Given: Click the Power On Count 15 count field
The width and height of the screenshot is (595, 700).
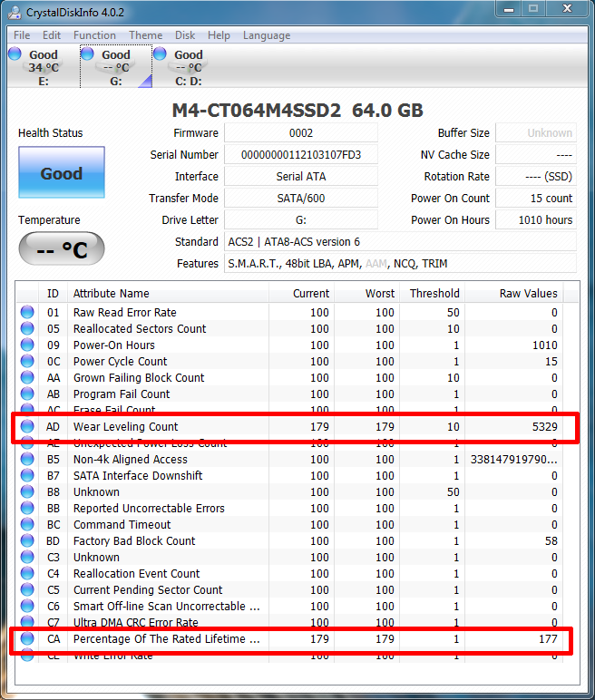Looking at the screenshot, I should pos(536,199).
